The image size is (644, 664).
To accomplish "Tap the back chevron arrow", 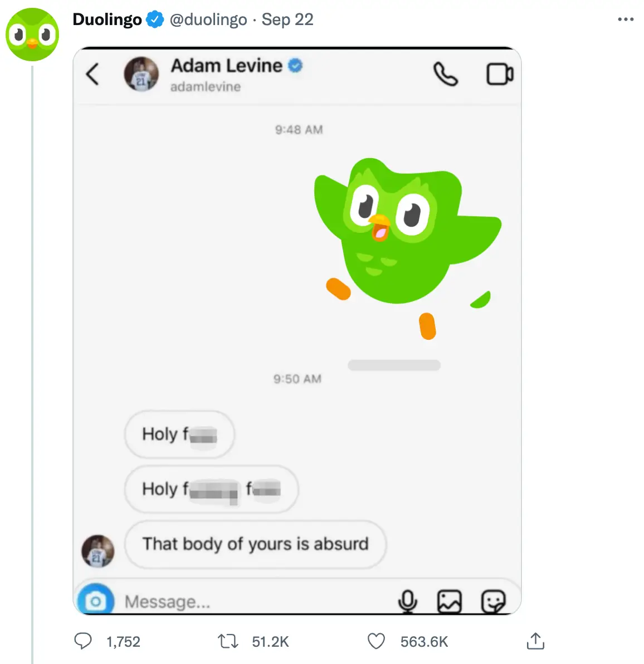I will click(92, 74).
